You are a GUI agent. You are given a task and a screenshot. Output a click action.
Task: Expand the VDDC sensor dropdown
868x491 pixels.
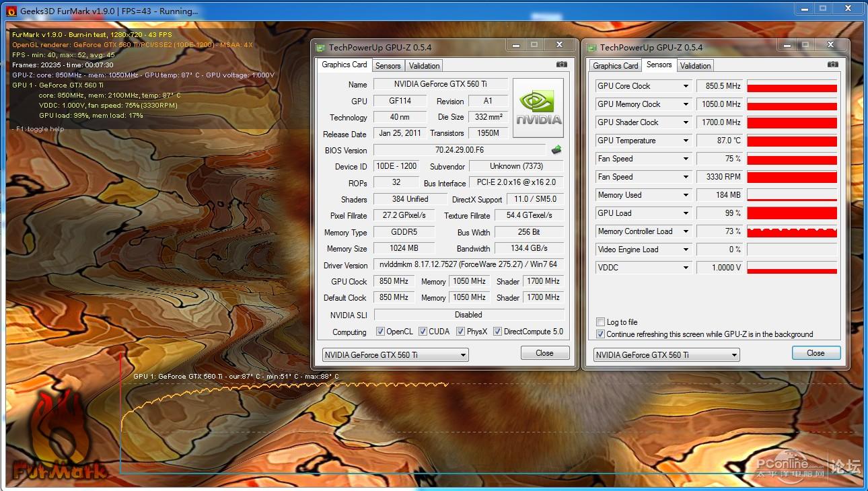click(686, 268)
